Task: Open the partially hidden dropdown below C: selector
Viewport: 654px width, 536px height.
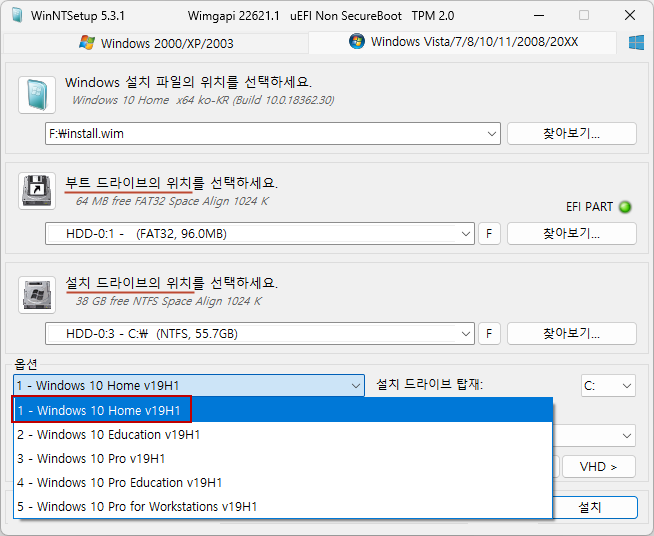Action: tap(626, 436)
